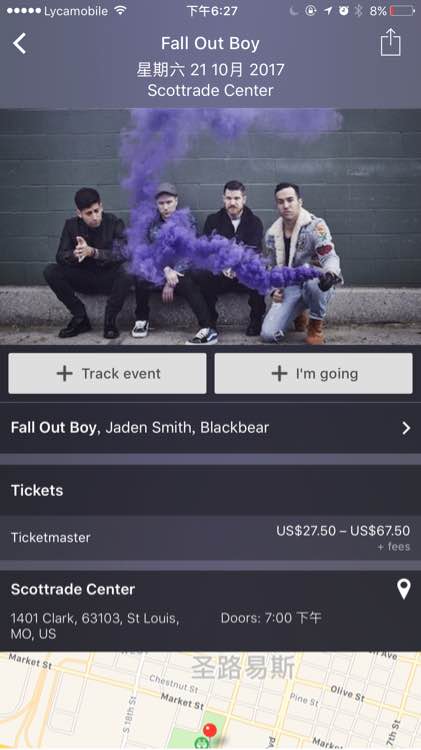The width and height of the screenshot is (421, 750).
Task: Open the Ticketmaster ticket price row
Action: coord(210,538)
